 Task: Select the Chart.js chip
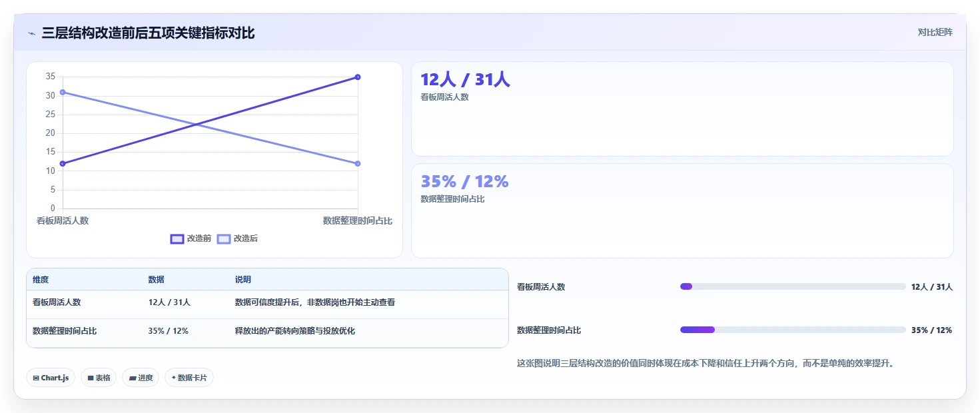tap(51, 378)
